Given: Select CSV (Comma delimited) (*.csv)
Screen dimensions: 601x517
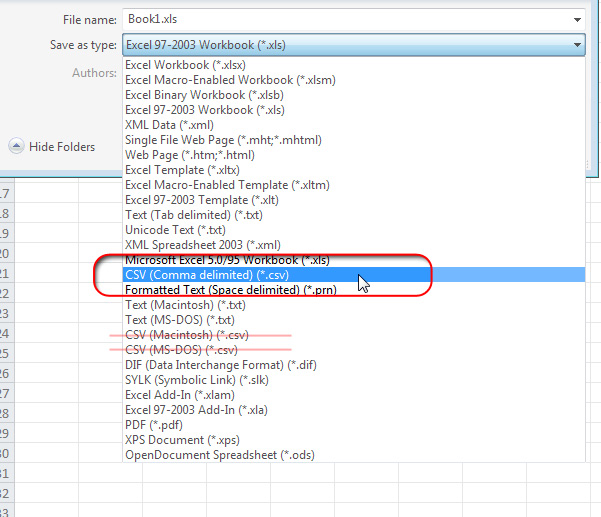Looking at the screenshot, I should click(353, 275).
